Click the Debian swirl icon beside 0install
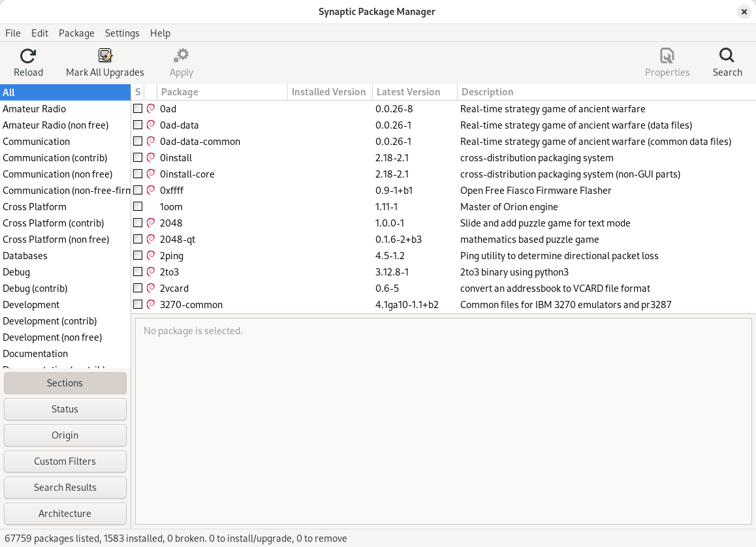The image size is (756, 547). (151, 157)
